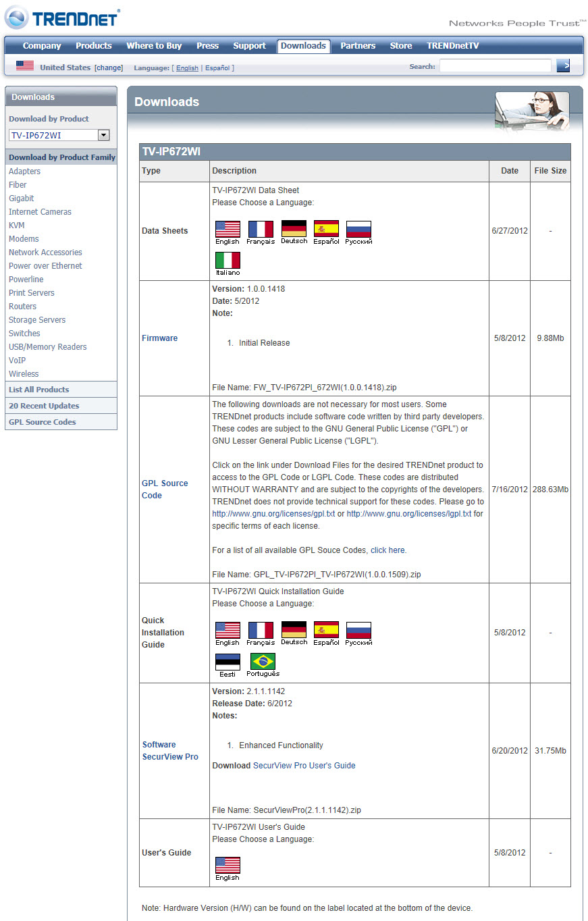Go to Where to Buy
Screen dimensions: 588x921
pyautogui.click(x=154, y=46)
